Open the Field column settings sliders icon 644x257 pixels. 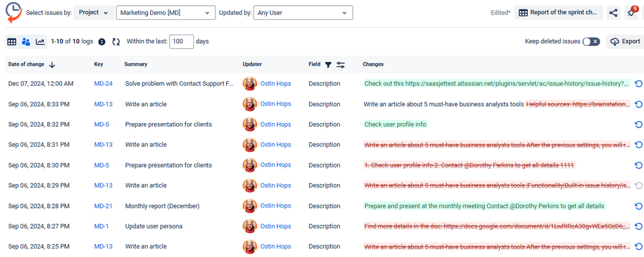tap(340, 64)
